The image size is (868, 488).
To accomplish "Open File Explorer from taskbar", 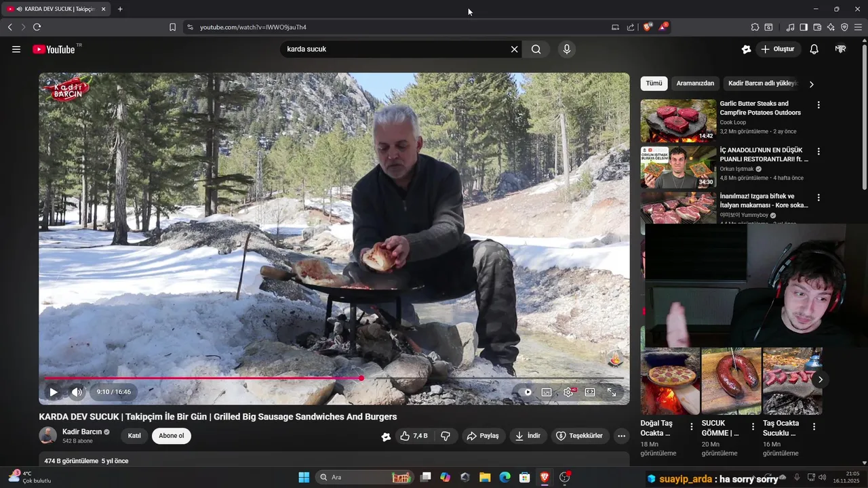I will [485, 477].
